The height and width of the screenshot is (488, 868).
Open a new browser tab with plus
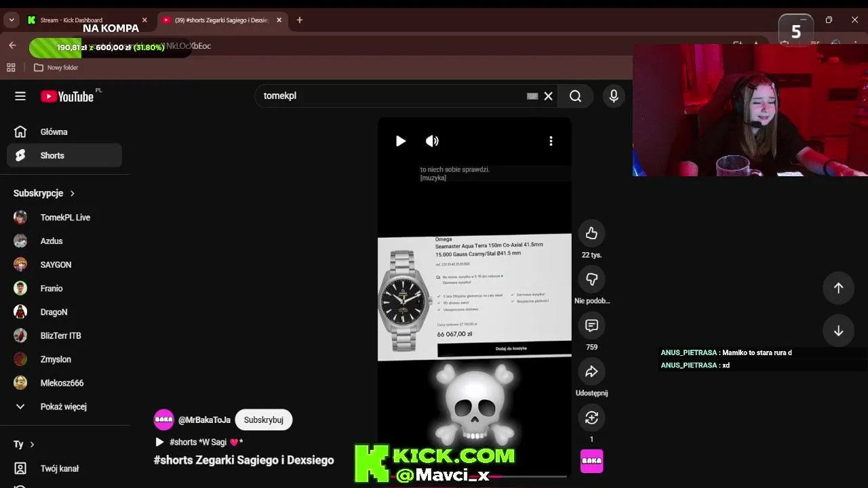click(299, 20)
